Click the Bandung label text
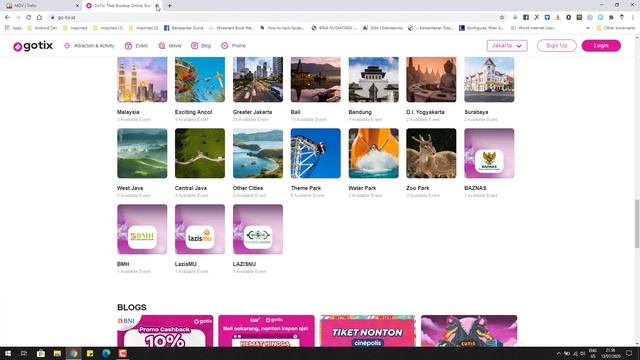Screen dimensions: 640x360 [x=360, y=112]
